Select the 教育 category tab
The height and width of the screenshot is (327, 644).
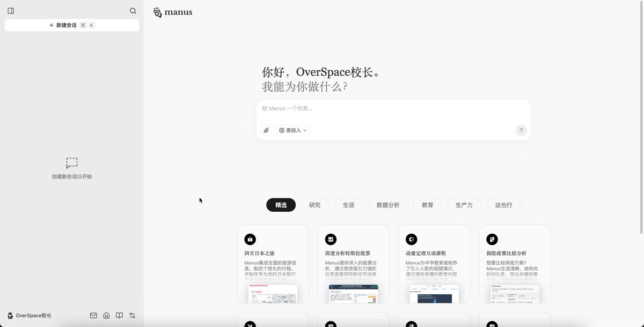[x=428, y=205]
